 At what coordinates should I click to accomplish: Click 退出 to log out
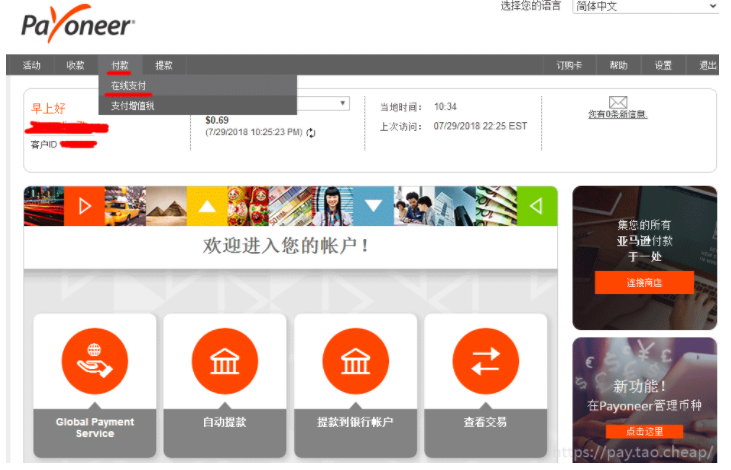tap(707, 65)
